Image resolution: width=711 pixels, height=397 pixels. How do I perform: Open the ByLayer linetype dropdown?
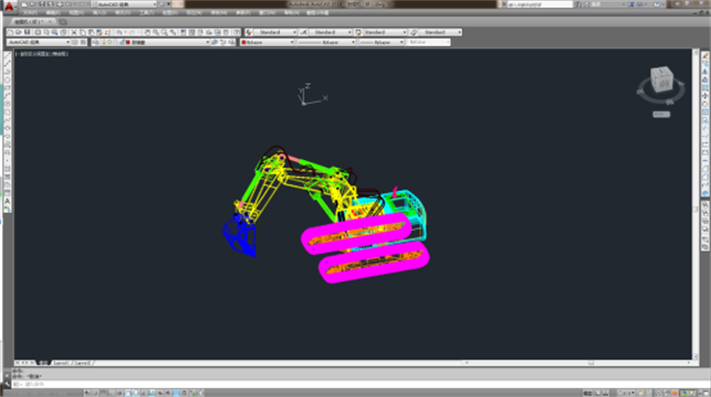(326, 42)
